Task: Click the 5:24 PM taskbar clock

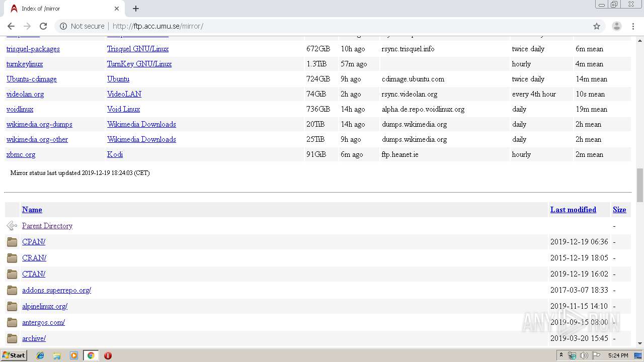Action: coord(618,355)
